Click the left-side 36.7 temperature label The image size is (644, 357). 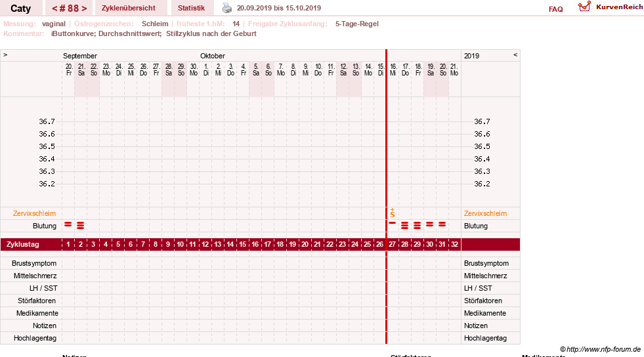click(47, 121)
